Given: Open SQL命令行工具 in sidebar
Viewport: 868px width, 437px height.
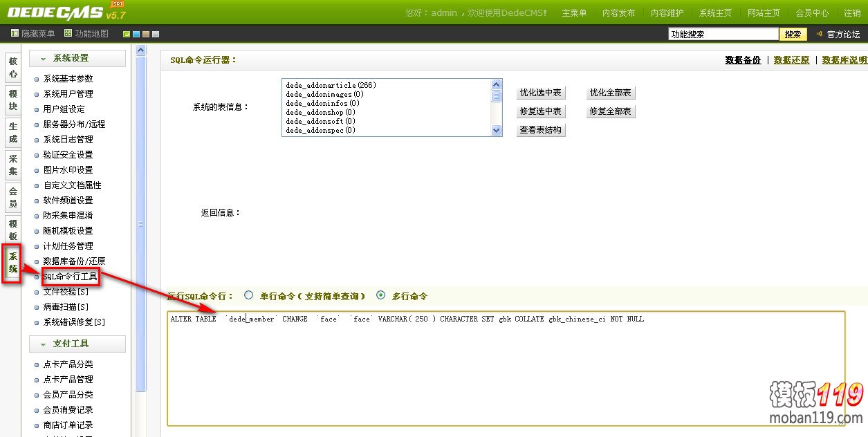Looking at the screenshot, I should tap(70, 277).
